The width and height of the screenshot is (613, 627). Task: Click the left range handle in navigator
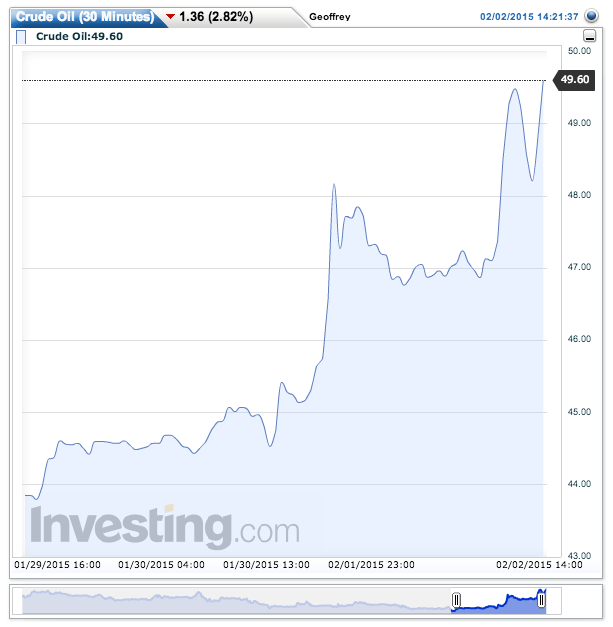click(456, 600)
